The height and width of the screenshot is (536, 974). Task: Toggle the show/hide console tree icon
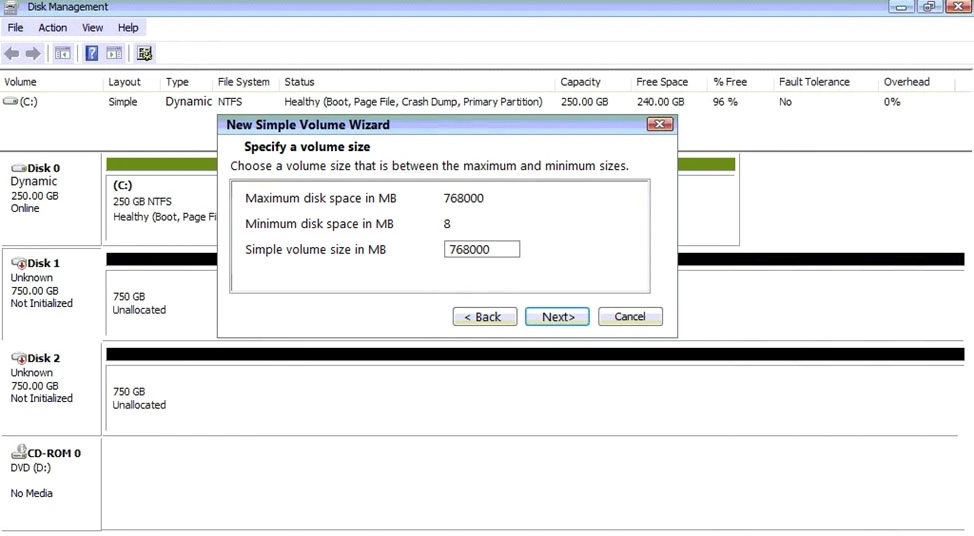click(x=62, y=53)
